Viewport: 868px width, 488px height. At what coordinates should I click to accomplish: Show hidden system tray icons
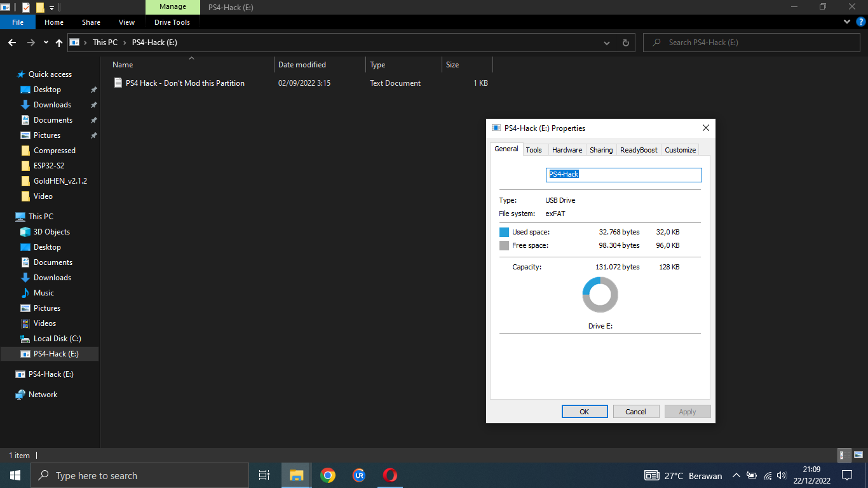(736, 475)
